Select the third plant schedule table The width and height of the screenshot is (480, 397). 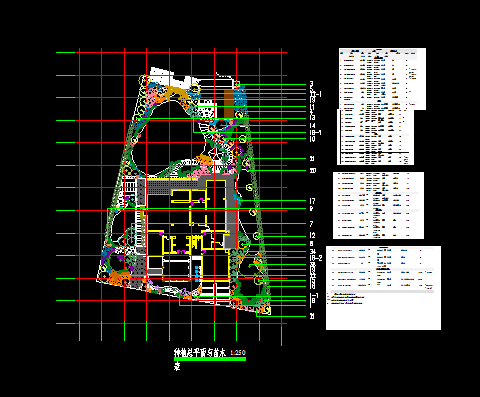(x=378, y=205)
